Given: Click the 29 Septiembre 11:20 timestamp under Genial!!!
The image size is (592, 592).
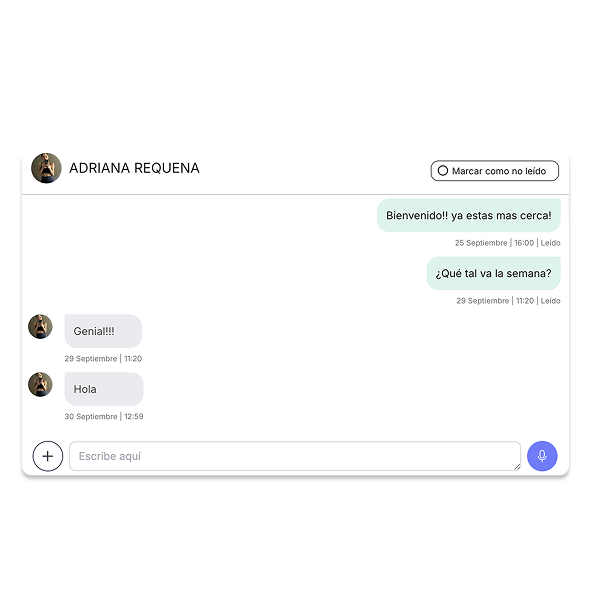Looking at the screenshot, I should coord(103,359).
